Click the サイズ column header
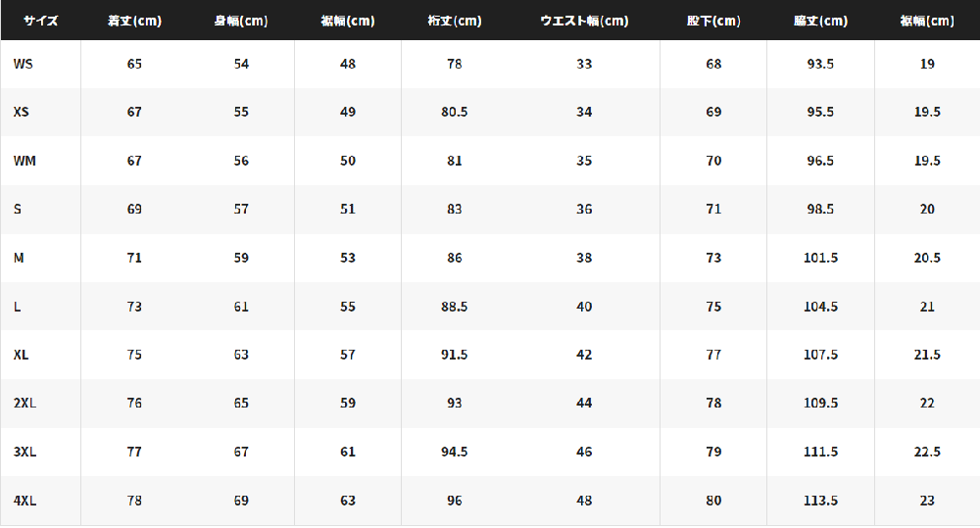The image size is (980, 528). pyautogui.click(x=40, y=21)
